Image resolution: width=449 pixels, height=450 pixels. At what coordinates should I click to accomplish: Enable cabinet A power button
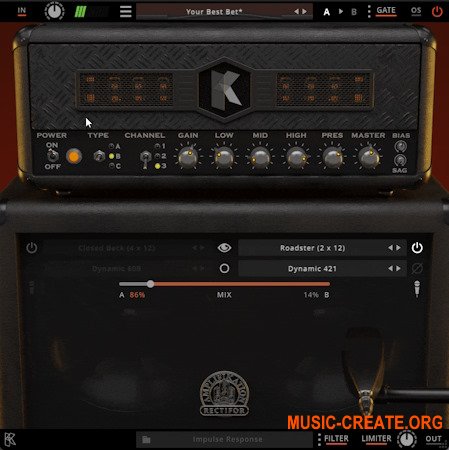click(x=32, y=248)
